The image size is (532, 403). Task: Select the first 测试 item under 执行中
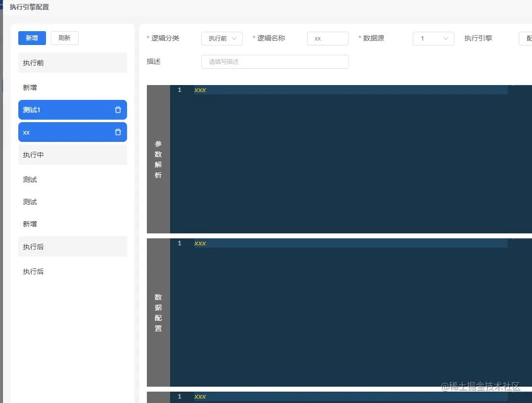point(73,179)
